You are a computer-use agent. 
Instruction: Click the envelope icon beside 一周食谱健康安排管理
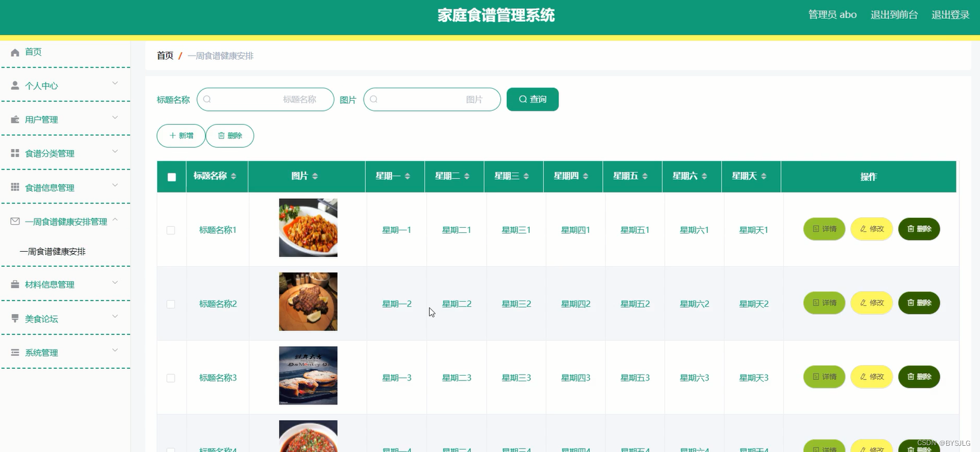tap(15, 222)
